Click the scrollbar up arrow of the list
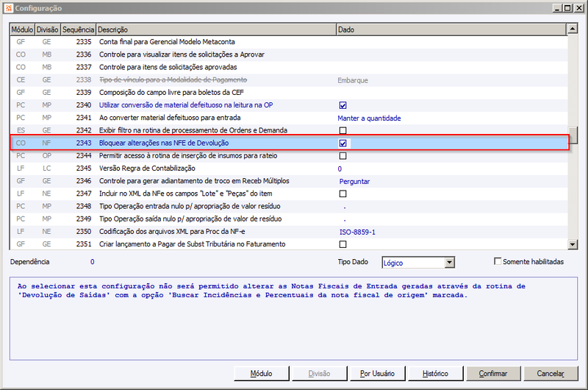Image resolution: width=588 pixels, height=390 pixels. point(573,29)
